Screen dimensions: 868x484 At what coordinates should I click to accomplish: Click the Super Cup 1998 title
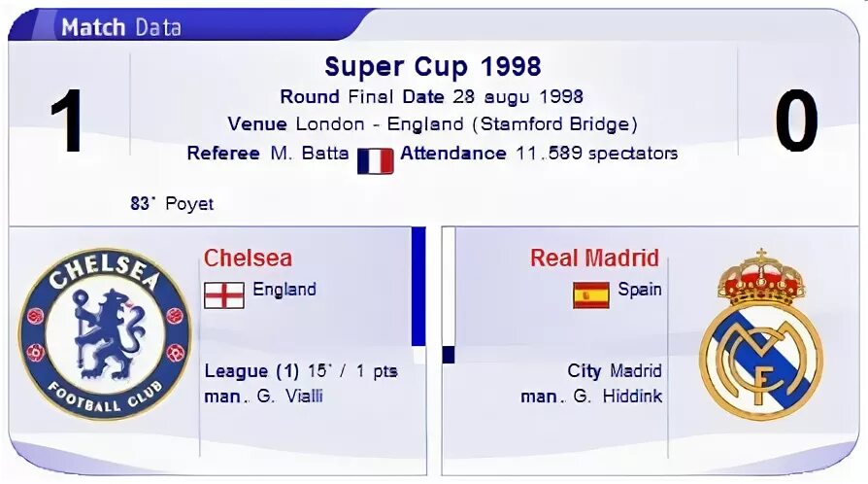(432, 67)
